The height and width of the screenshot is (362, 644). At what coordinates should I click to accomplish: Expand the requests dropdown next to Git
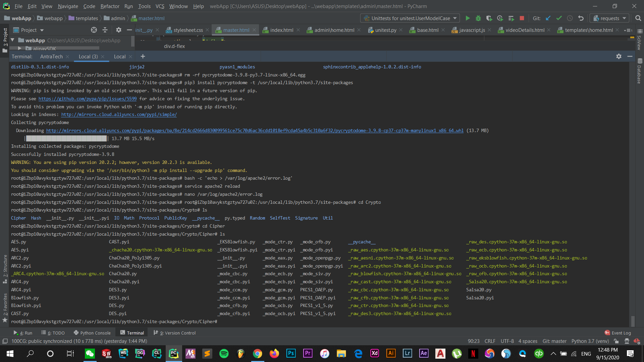[624, 18]
